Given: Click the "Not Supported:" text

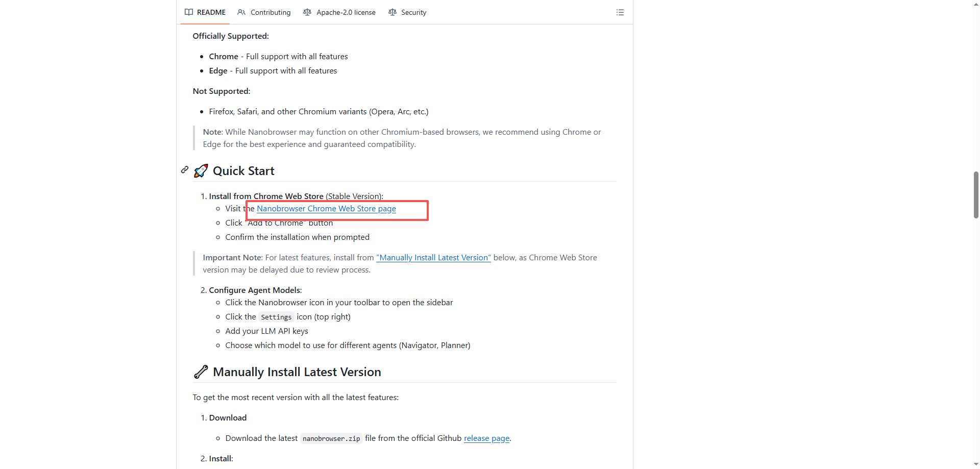Looking at the screenshot, I should [x=222, y=91].
